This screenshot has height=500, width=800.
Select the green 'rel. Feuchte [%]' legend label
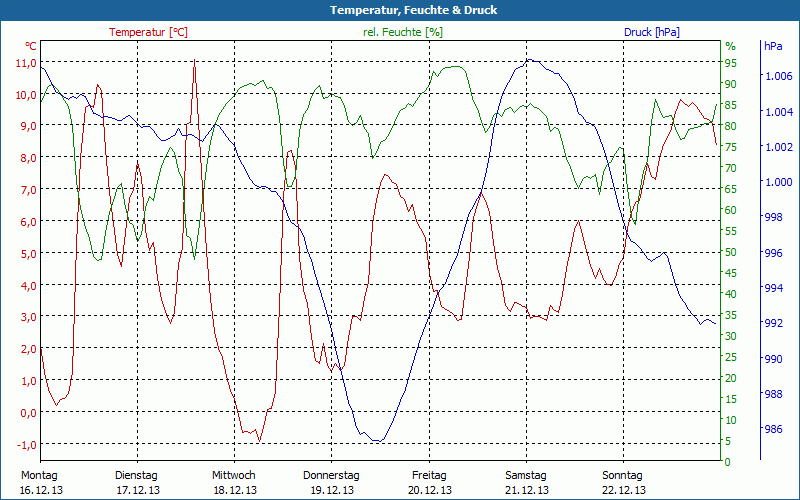[x=403, y=32]
